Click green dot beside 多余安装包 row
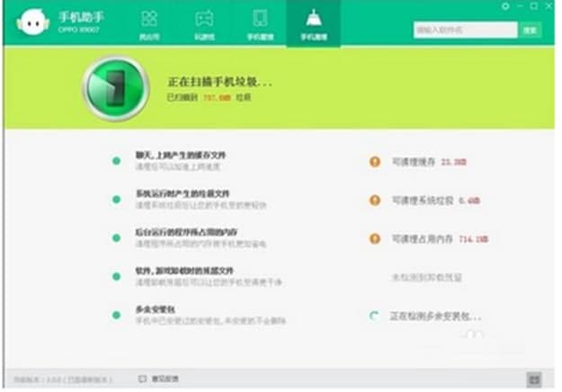The width and height of the screenshot is (562, 392). 116,316
